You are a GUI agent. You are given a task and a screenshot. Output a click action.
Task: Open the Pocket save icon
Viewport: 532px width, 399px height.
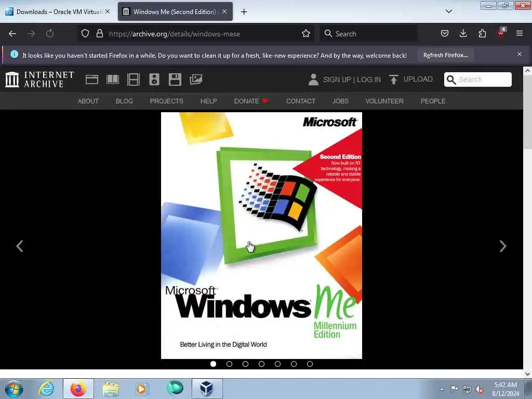pos(445,34)
